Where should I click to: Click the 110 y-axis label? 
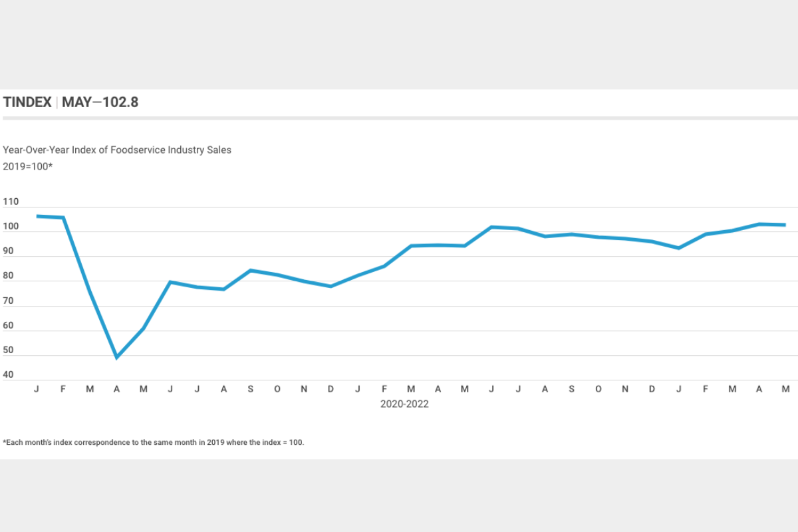tap(11, 202)
